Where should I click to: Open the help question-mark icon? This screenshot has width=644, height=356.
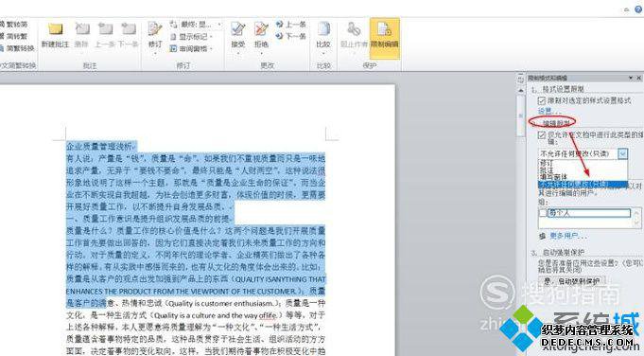[638, 9]
